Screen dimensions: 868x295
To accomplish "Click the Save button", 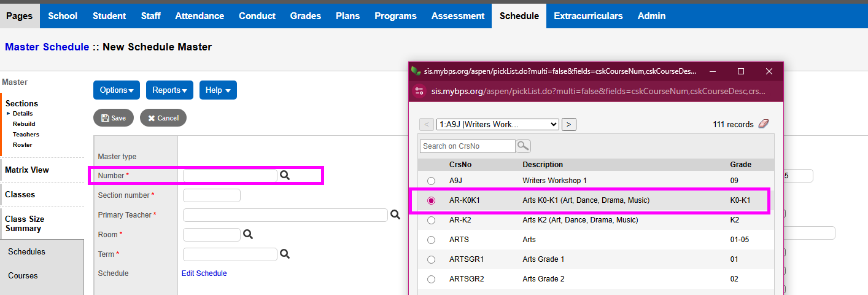I will (114, 118).
